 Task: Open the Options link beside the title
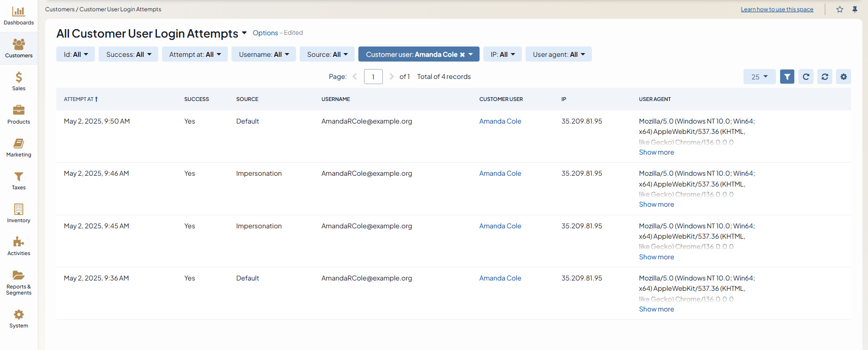[265, 33]
